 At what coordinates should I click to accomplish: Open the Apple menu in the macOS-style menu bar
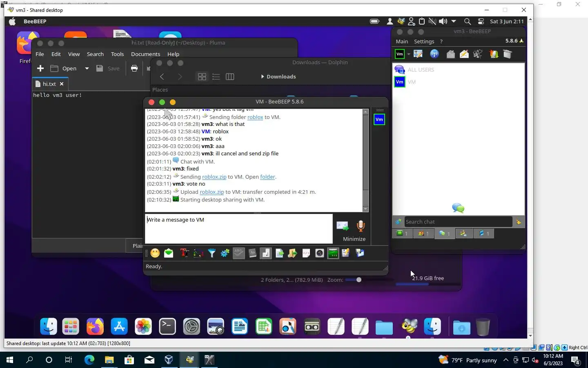pyautogui.click(x=12, y=21)
